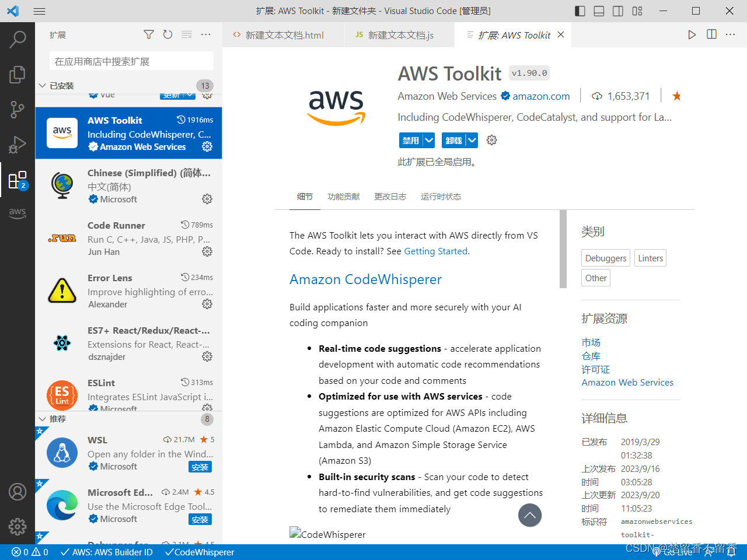This screenshot has width=747, height=560.
Task: Open the 市场 resource link
Action: pyautogui.click(x=591, y=342)
